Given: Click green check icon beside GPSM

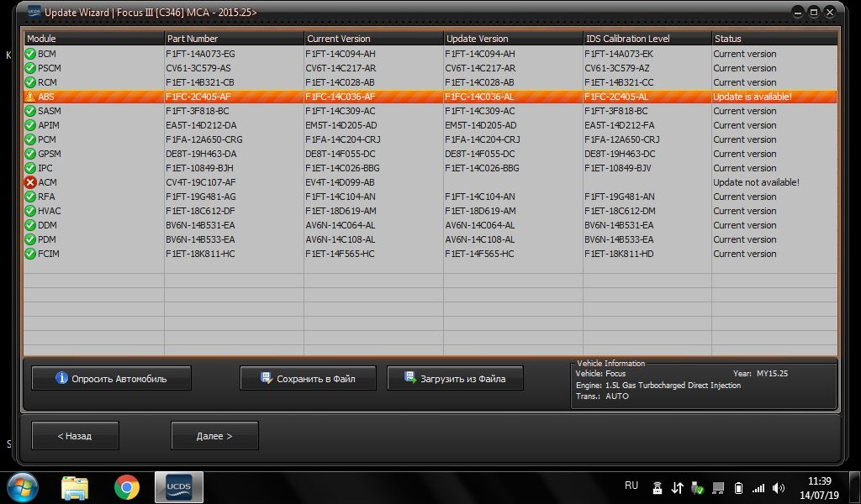Looking at the screenshot, I should tap(30, 154).
